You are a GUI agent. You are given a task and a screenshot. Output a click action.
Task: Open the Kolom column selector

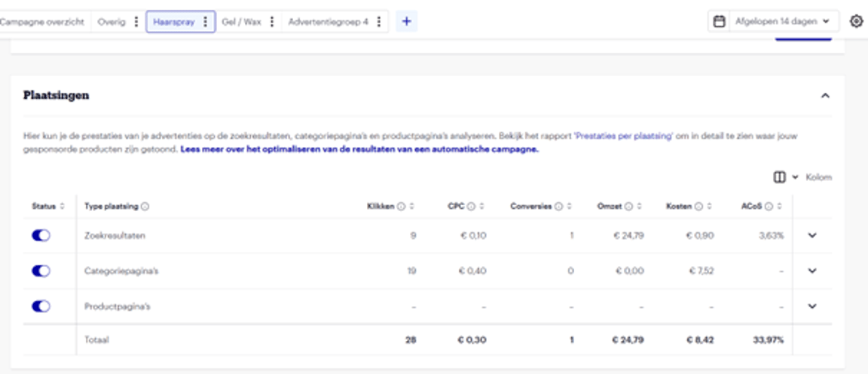pyautogui.click(x=803, y=177)
